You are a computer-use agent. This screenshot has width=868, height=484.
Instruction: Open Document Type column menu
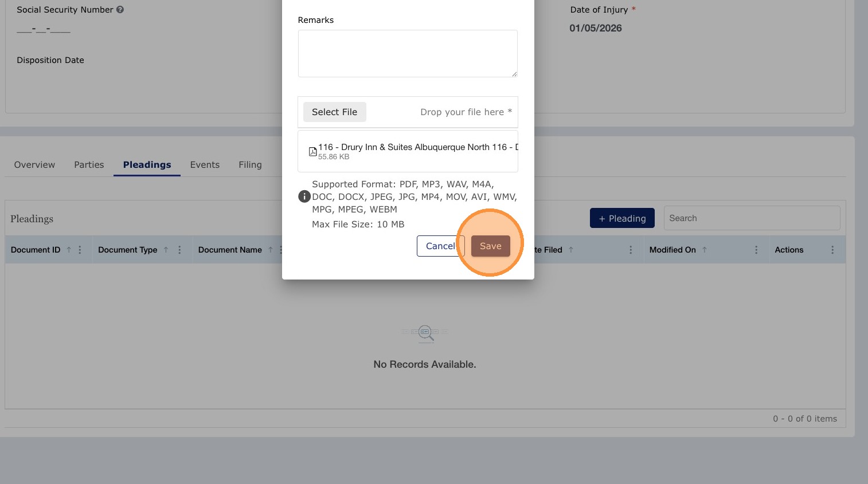tap(179, 250)
